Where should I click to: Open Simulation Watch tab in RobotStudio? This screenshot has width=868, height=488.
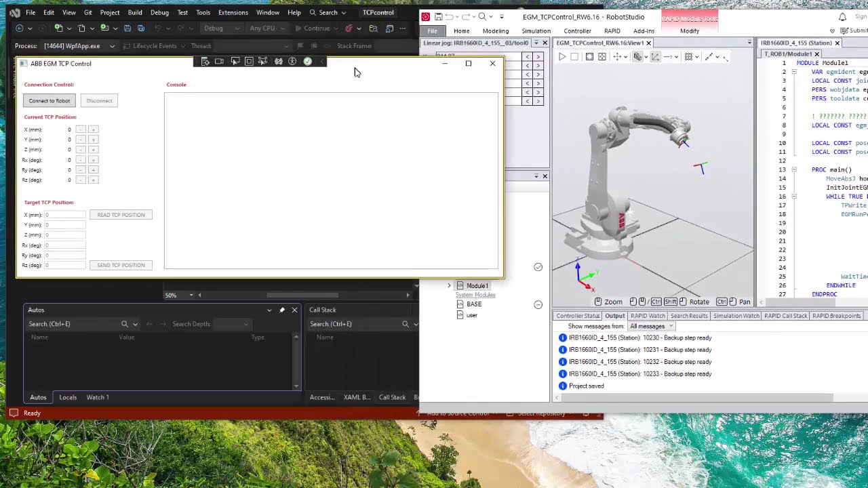[736, 316]
